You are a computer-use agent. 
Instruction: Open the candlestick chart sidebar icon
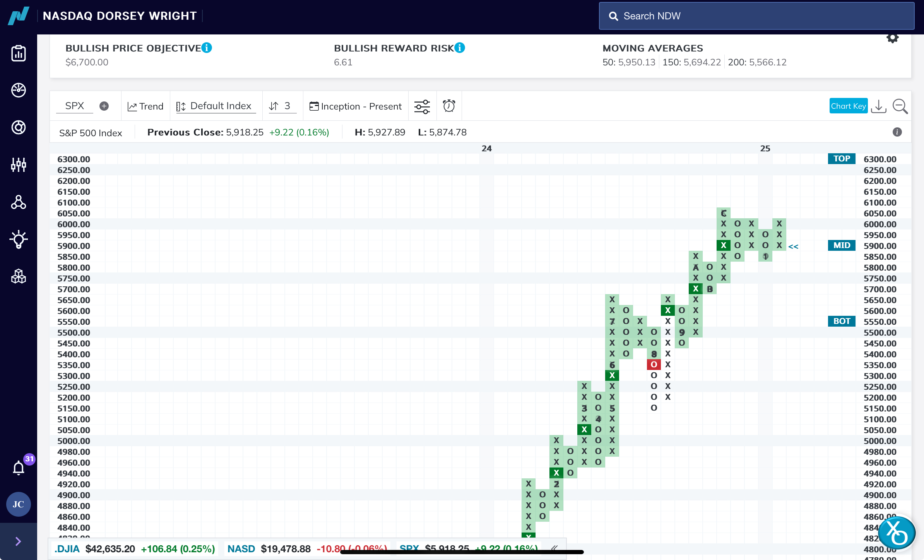pyautogui.click(x=19, y=165)
